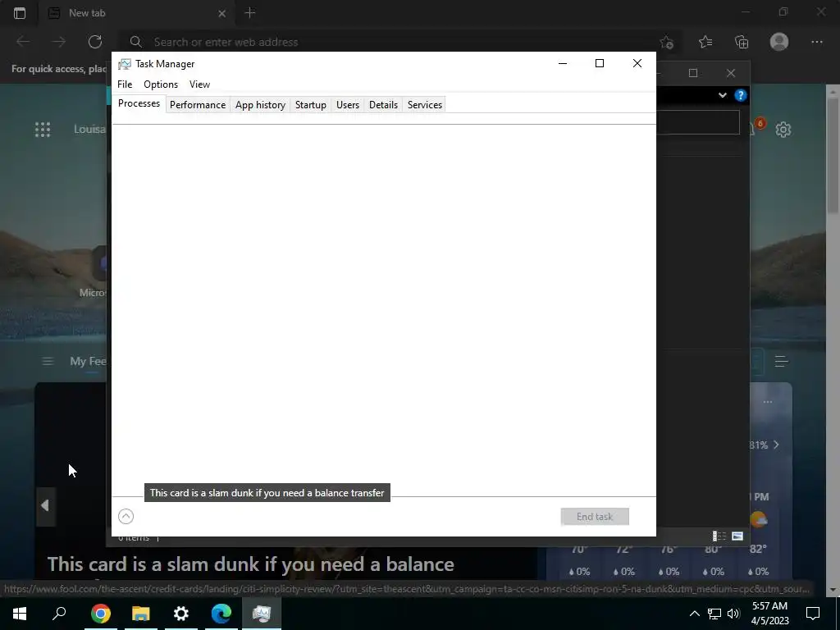840x630 pixels.
Task: Open the Windows Start menu
Action: 20,614
